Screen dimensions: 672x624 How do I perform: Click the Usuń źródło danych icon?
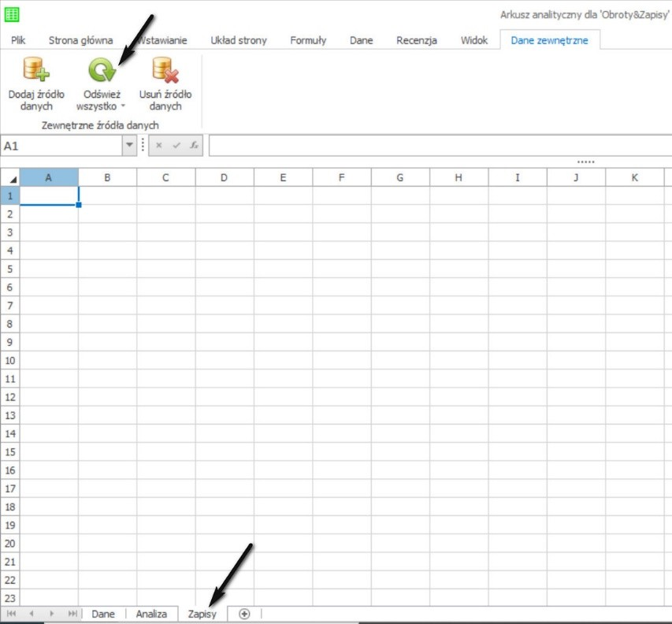pos(165,69)
